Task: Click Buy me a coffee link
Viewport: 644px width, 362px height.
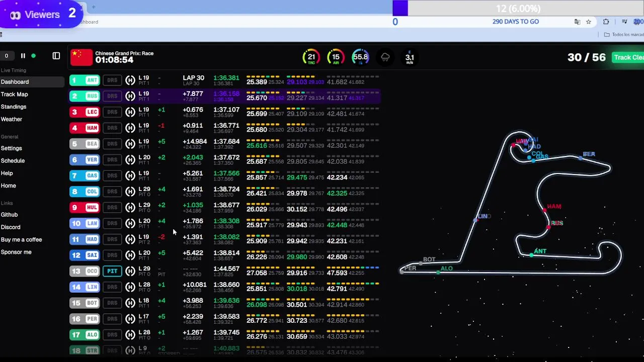Action: (x=21, y=240)
